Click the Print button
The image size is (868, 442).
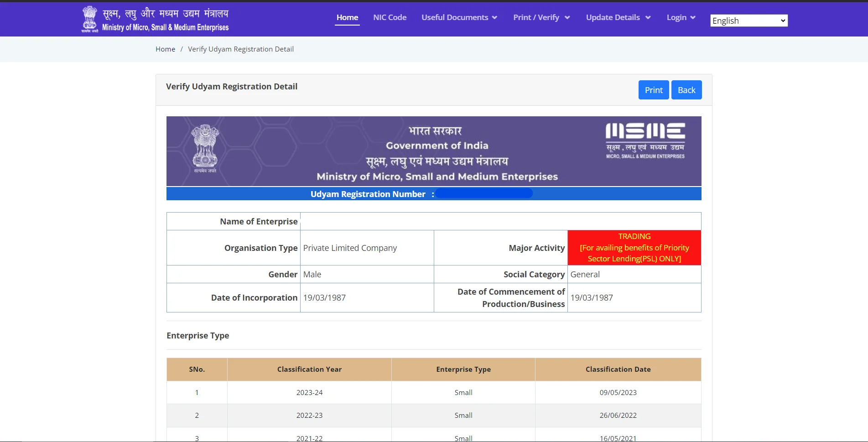[653, 89]
